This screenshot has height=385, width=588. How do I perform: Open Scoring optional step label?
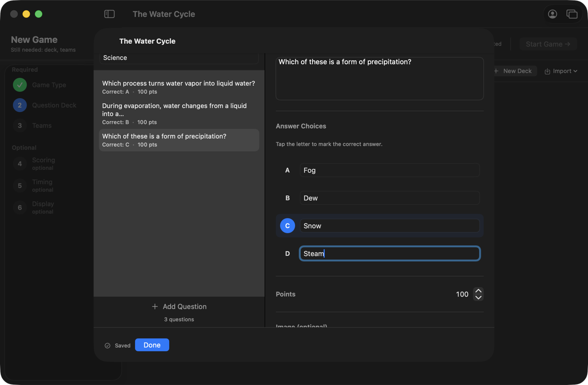point(43,164)
